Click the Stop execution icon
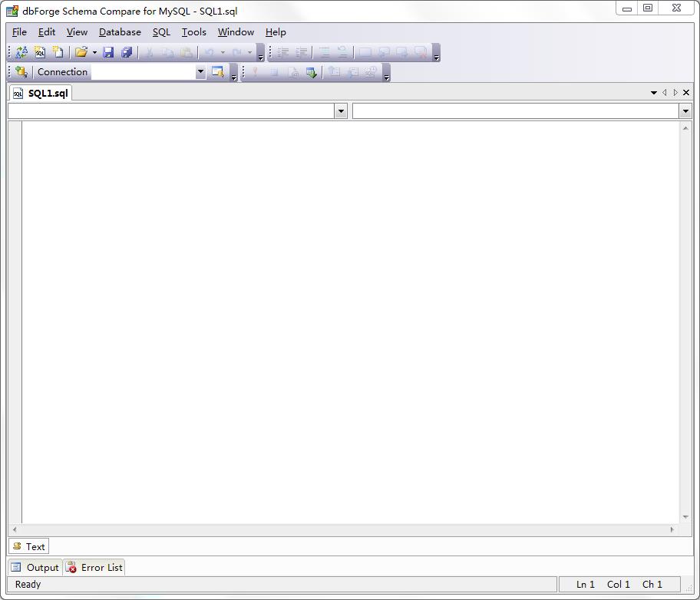 [274, 72]
